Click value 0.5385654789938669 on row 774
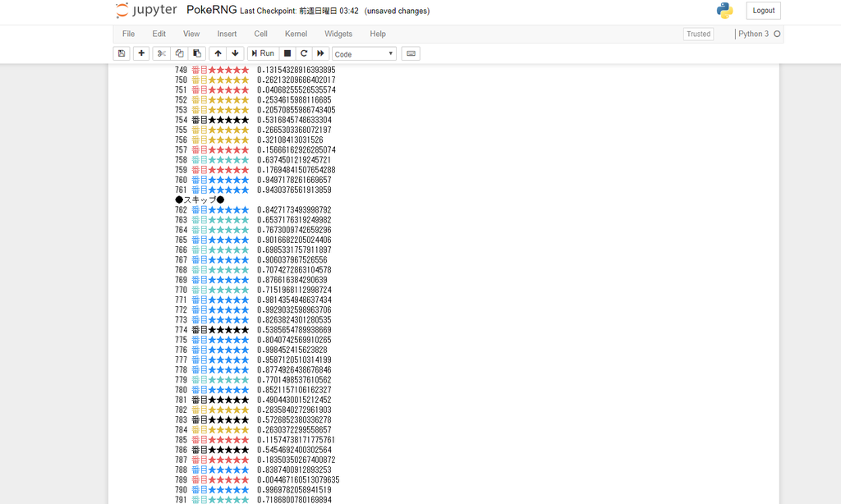Screen dimensions: 841x504 294,330
